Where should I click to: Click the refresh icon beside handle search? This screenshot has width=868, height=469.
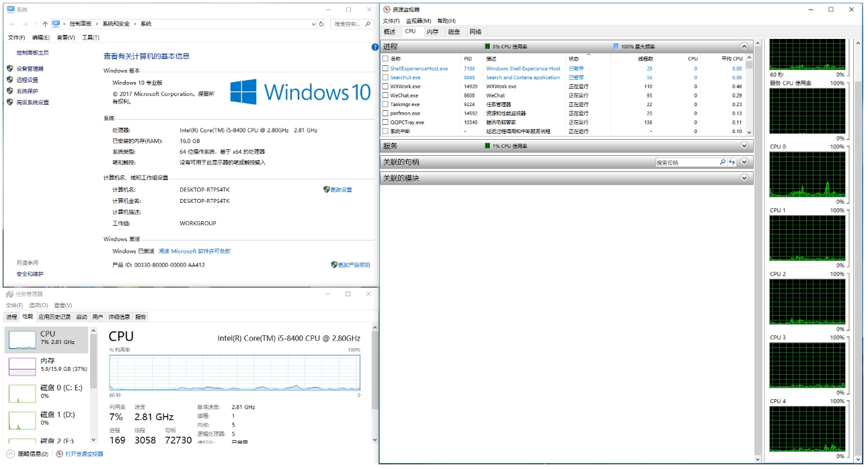(732, 163)
